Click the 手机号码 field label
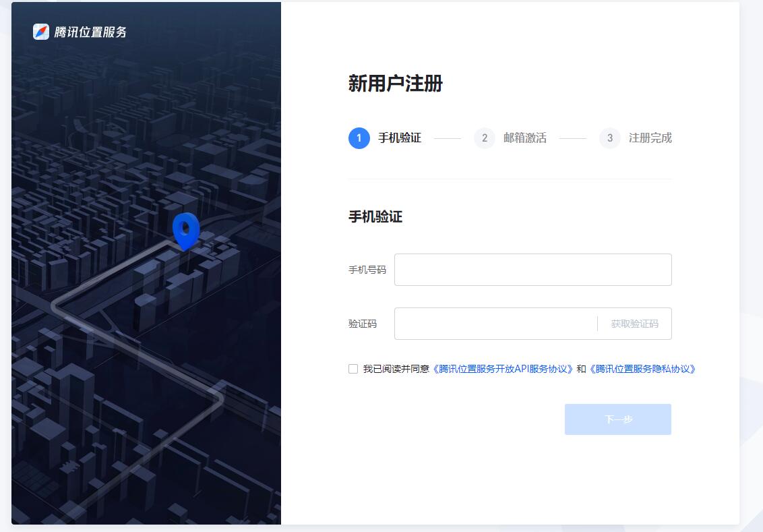This screenshot has width=763, height=532. click(x=367, y=270)
